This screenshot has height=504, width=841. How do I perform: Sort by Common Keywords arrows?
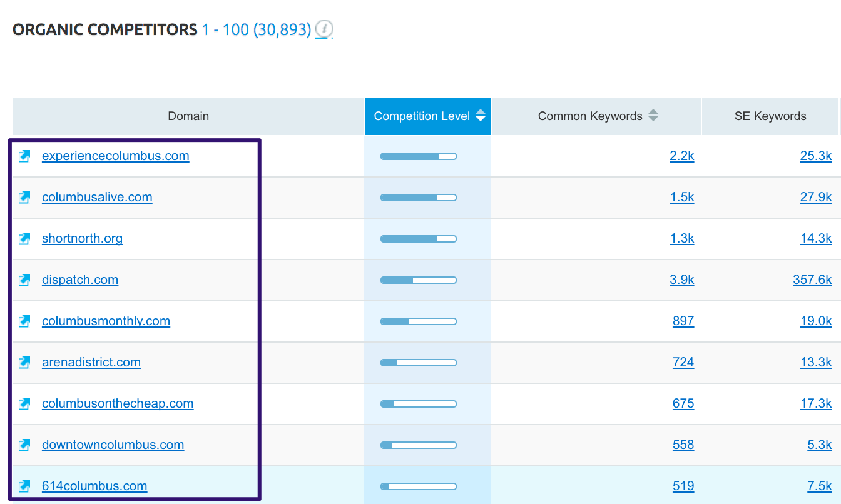(x=653, y=116)
